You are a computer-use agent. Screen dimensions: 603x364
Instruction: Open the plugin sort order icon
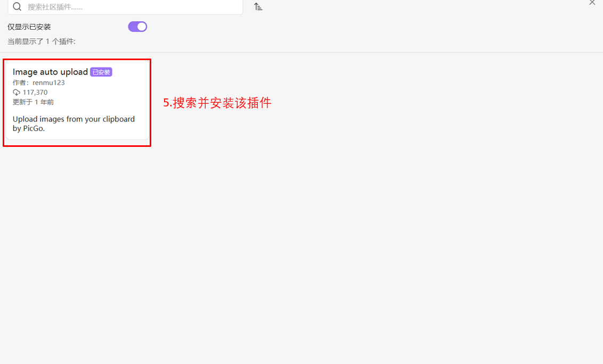coord(258,6)
